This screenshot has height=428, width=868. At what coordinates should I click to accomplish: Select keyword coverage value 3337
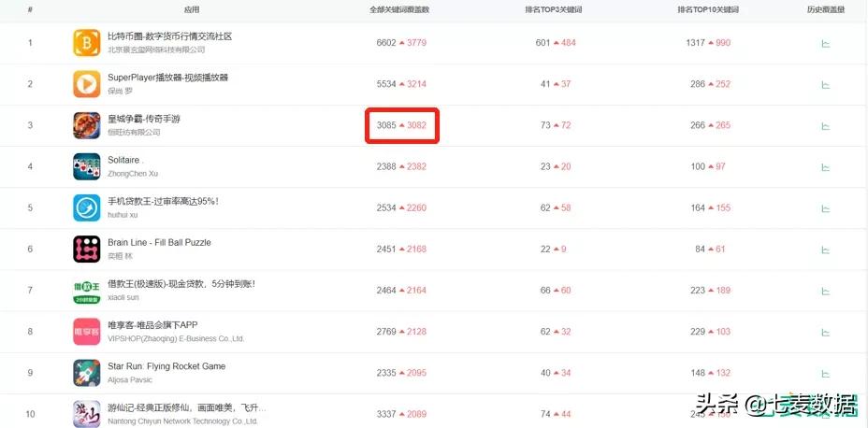(x=386, y=414)
